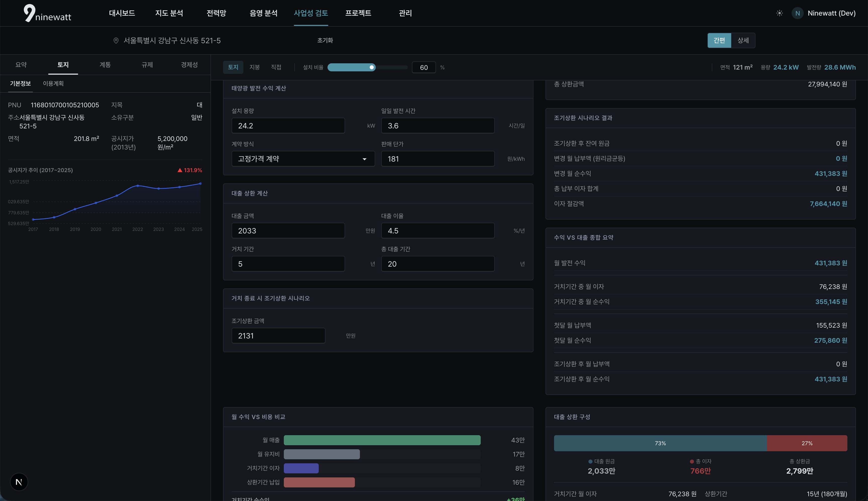Click the 설치 비율 slider handle
Screen dimensions: 868x501
coord(372,67)
